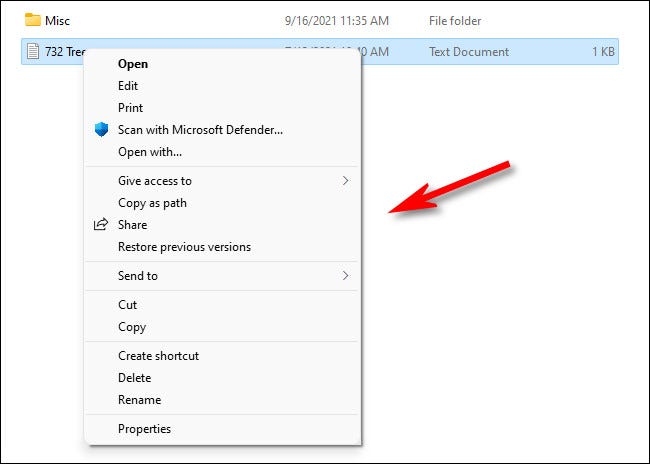Select Cut from the context menu
The image size is (650, 464).
127,305
